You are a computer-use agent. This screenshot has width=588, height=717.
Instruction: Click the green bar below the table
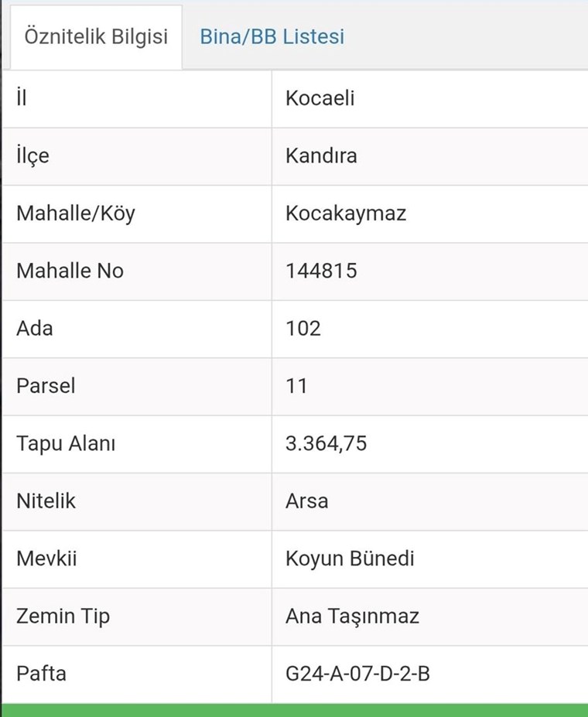coord(294,710)
